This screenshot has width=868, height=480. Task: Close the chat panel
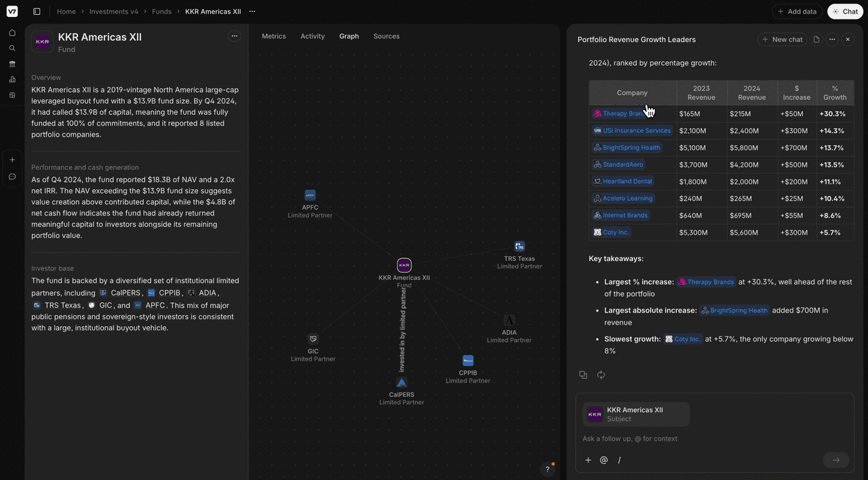coord(848,39)
